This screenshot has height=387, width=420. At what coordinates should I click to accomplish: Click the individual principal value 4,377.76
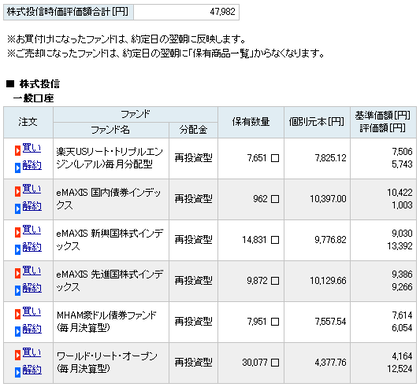point(331,363)
